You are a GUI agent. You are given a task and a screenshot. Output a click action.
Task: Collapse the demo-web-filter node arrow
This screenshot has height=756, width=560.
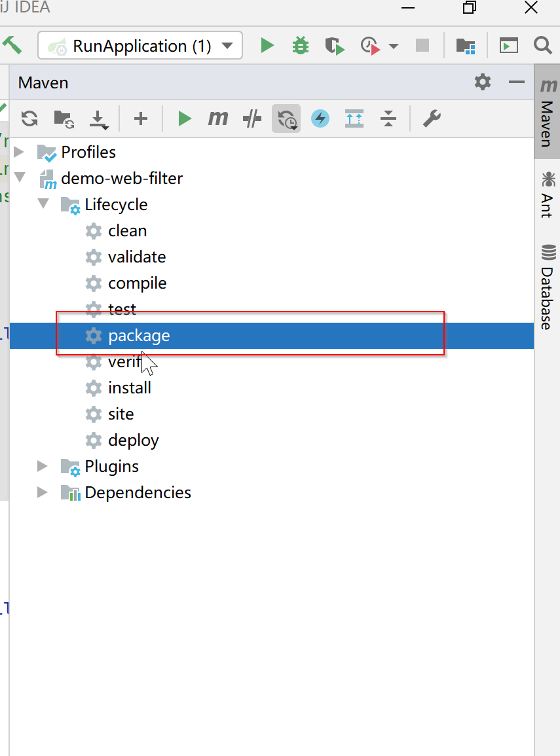point(20,177)
